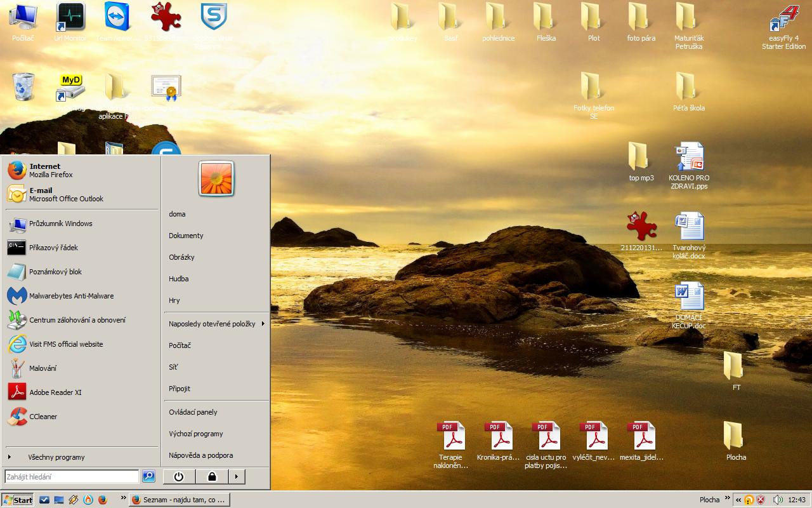Expand the shutdown options arrow

pyautogui.click(x=237, y=476)
